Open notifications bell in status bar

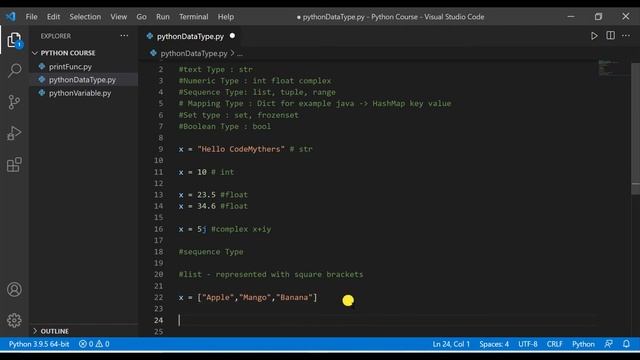click(x=626, y=344)
